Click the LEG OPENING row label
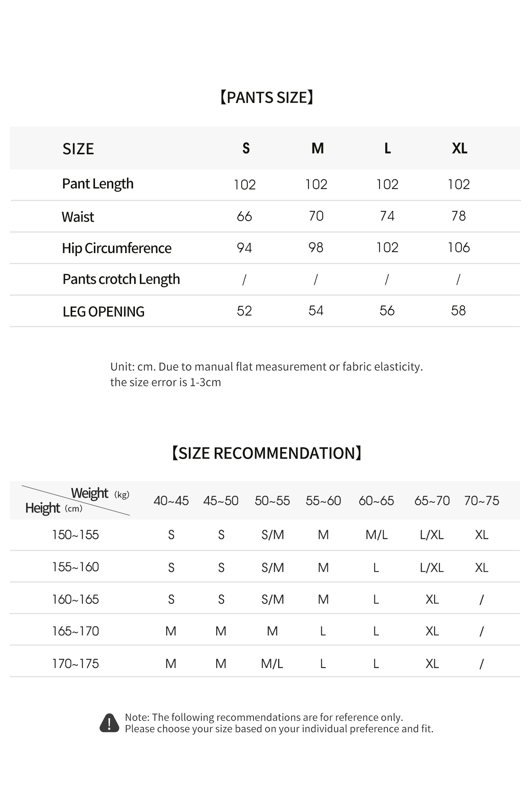 coord(103,312)
